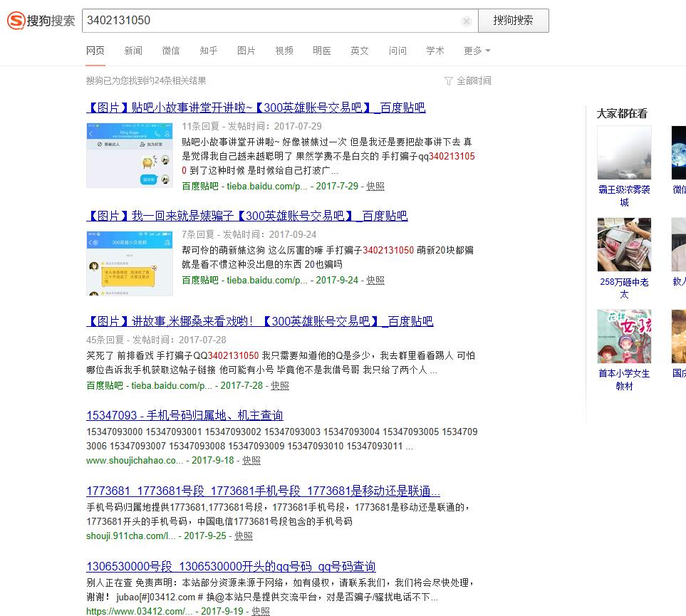Click the Sogou logo icon
The height and width of the screenshot is (616, 686).
tap(16, 20)
